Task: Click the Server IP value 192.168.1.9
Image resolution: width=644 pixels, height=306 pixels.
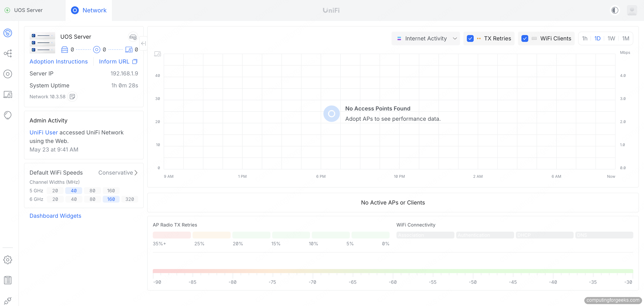Action: coord(124,74)
